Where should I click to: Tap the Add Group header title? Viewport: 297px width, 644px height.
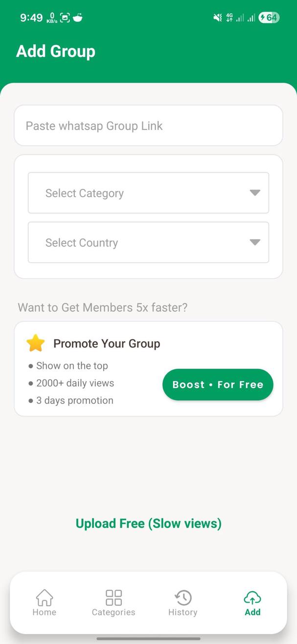[56, 51]
